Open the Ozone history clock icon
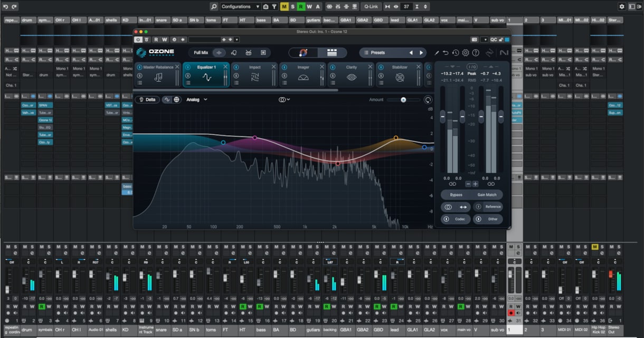Viewport: 644px width, 338px height. coord(456,53)
